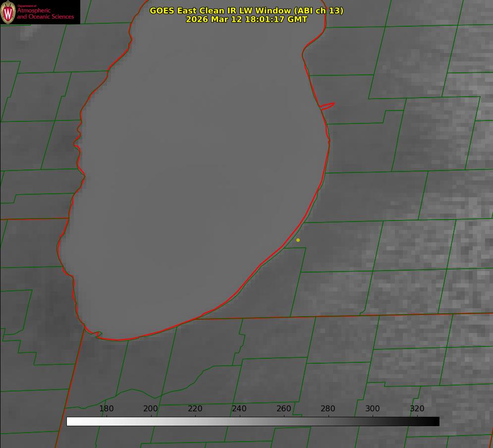Click the 180 colorbar tick label
The width and height of the screenshot is (493, 448).
(x=107, y=409)
